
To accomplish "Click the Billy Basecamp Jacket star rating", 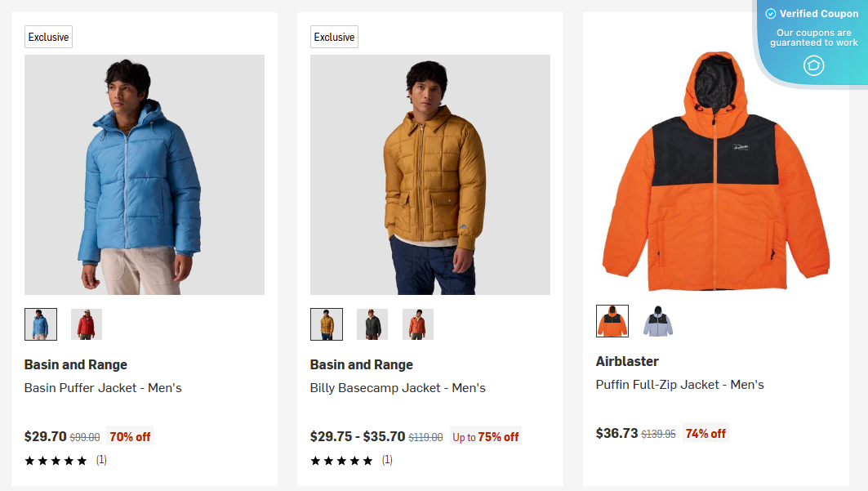I will pyautogui.click(x=342, y=461).
